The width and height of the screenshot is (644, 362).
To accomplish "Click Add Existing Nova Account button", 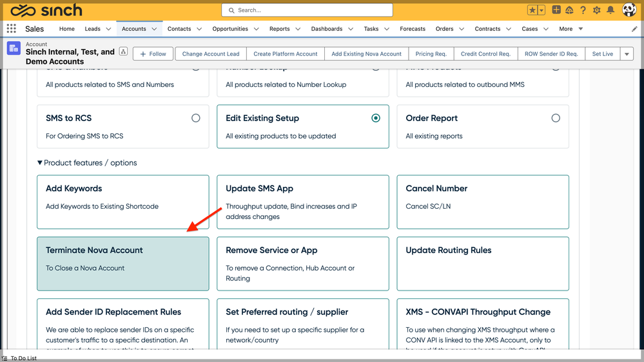I will click(x=366, y=53).
